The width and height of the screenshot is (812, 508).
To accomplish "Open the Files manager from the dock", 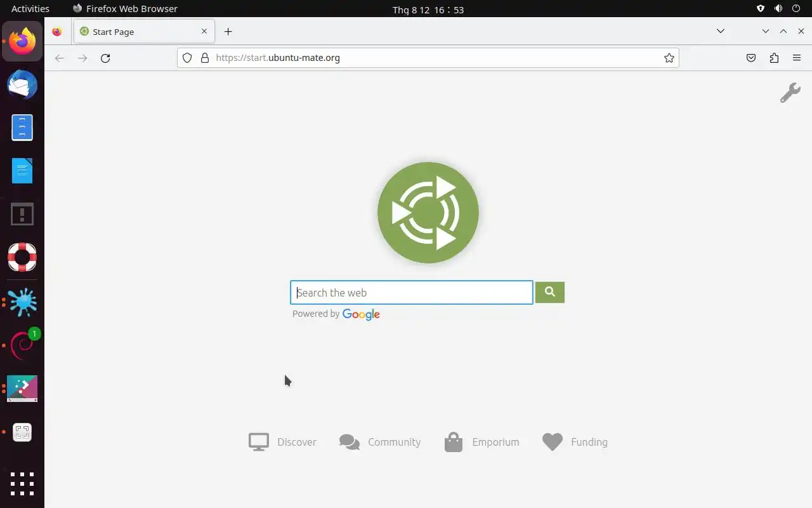I will point(22,128).
